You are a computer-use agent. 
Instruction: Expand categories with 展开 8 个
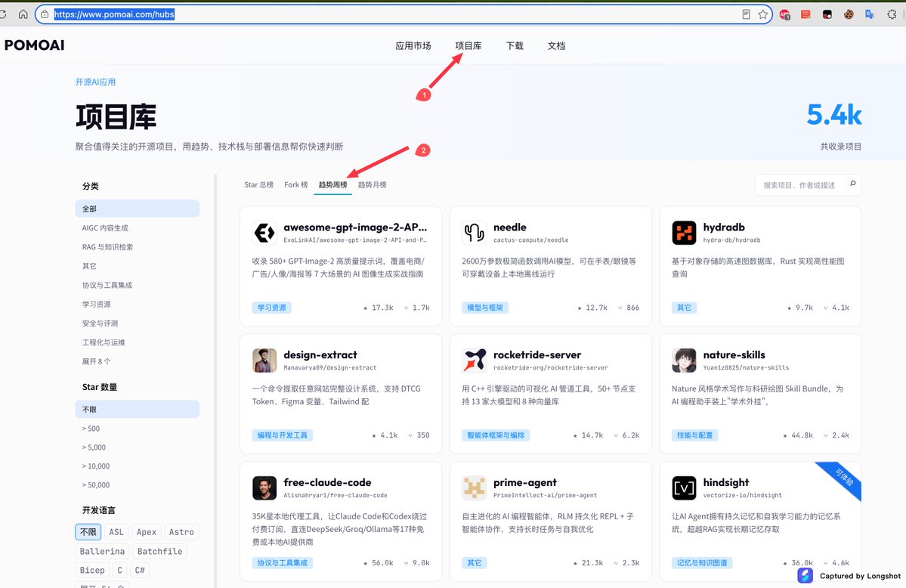[97, 361]
